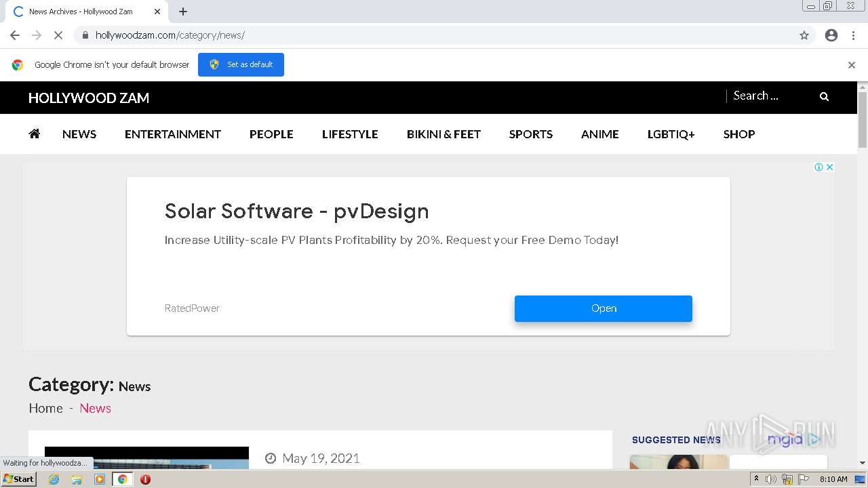Image resolution: width=868 pixels, height=488 pixels.
Task: Click the home icon in the navigation bar
Action: click(x=35, y=134)
